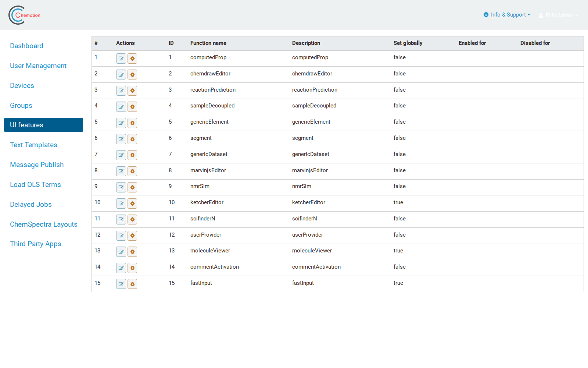Click the edit icon for fastInput

point(121,284)
